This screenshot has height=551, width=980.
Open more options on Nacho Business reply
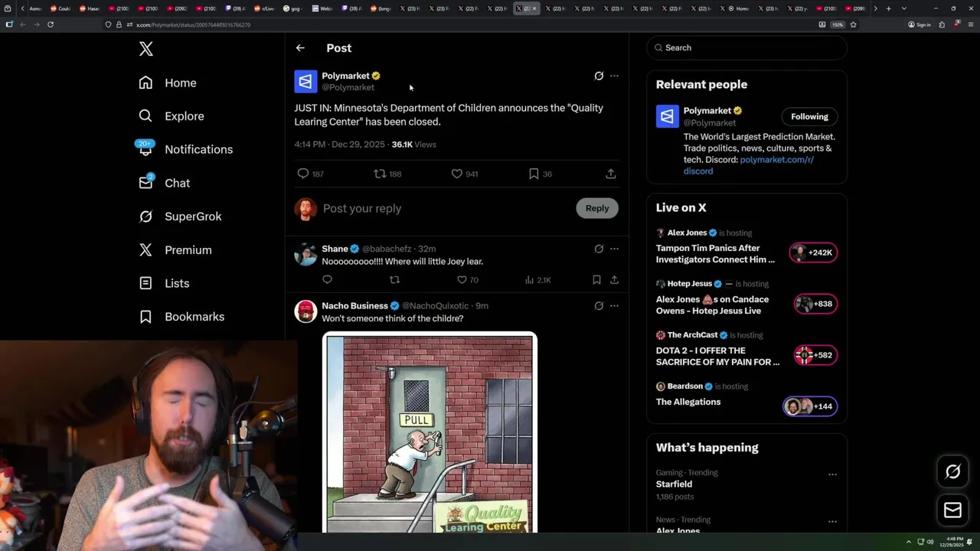pyautogui.click(x=614, y=305)
